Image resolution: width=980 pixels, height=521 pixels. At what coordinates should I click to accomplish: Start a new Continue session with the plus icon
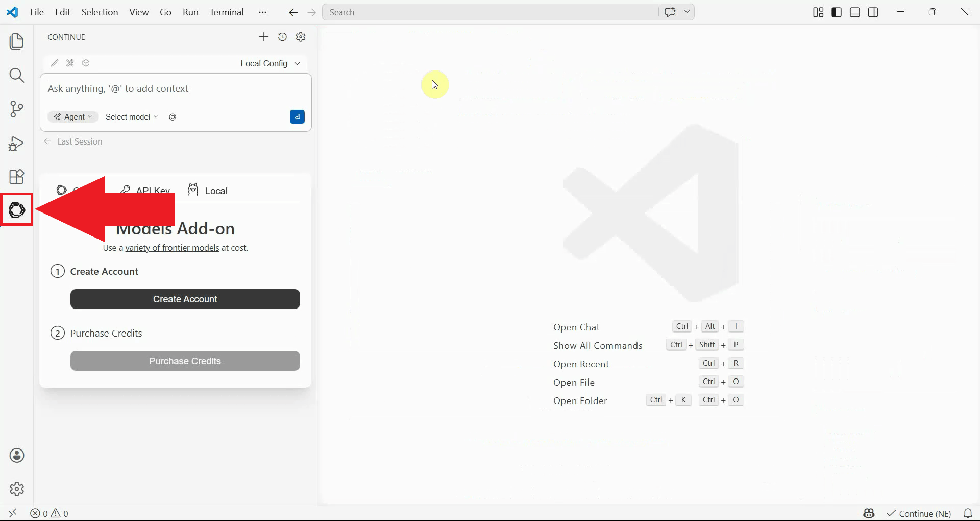[264, 36]
